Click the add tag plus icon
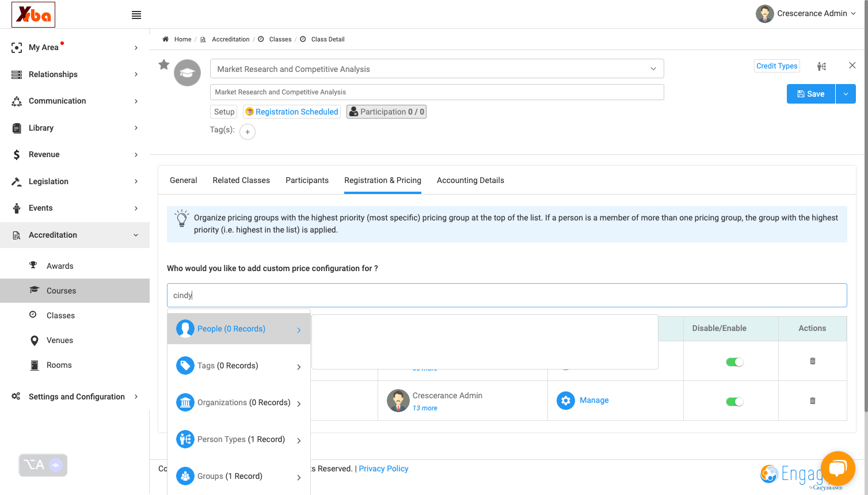This screenshot has width=868, height=495. (x=248, y=132)
